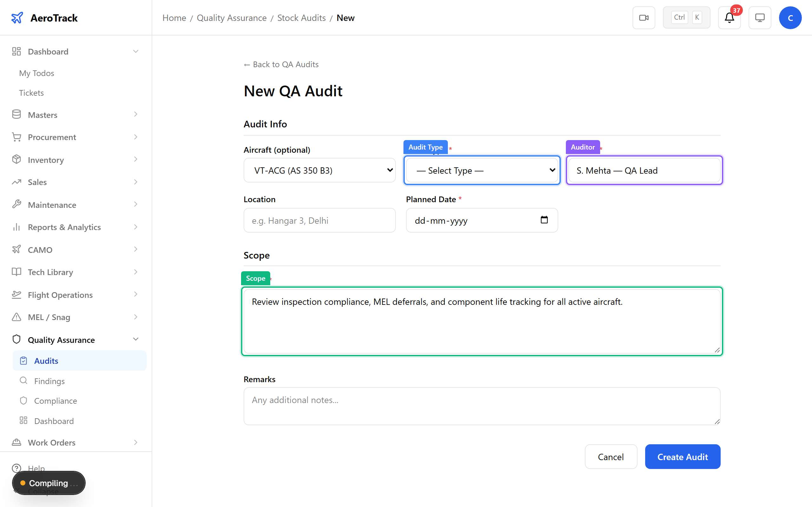Image resolution: width=812 pixels, height=507 pixels.
Task: Click the MEL / Snag warning icon
Action: click(x=17, y=317)
